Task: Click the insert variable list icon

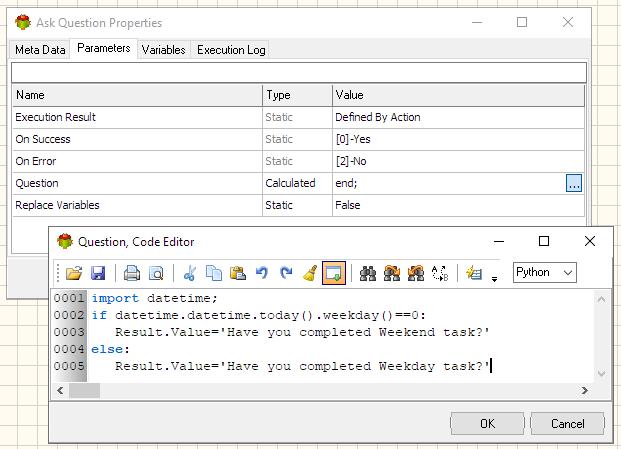Action: [x=474, y=273]
